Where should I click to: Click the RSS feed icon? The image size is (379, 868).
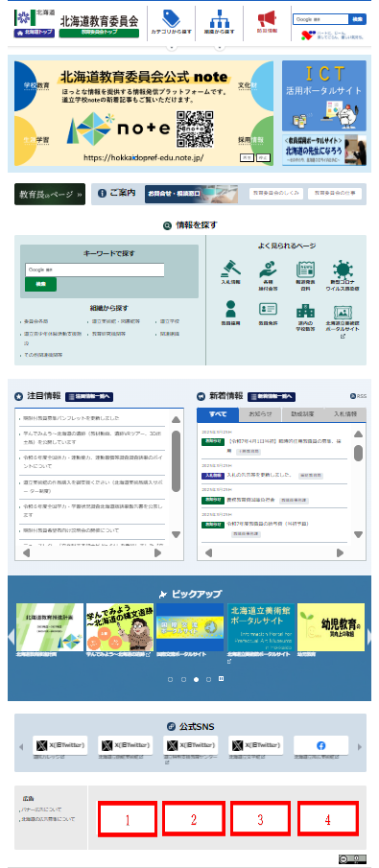pyautogui.click(x=353, y=396)
